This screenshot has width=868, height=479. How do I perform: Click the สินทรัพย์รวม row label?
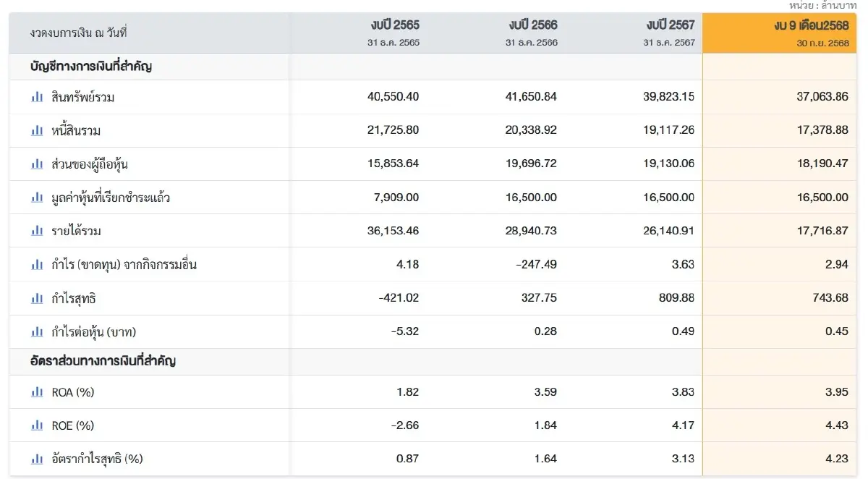83,97
